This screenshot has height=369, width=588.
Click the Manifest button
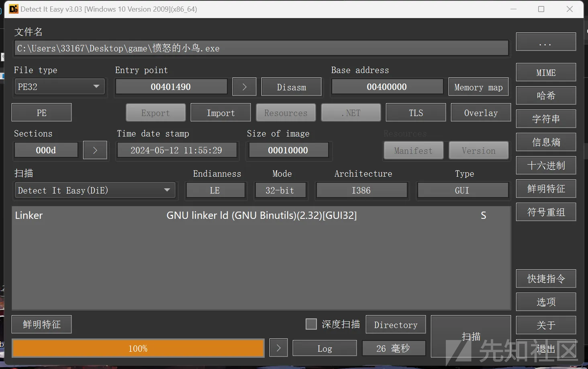414,151
